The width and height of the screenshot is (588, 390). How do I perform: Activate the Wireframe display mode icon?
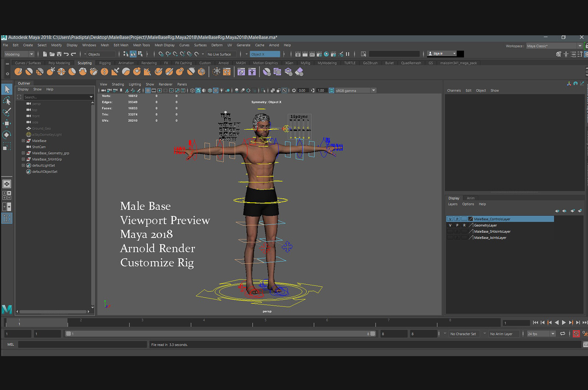[193, 90]
